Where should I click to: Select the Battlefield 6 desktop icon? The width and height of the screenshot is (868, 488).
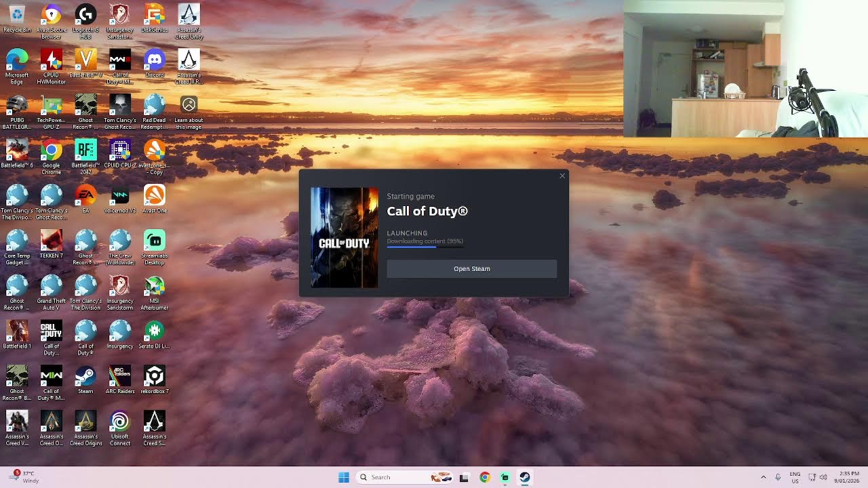17,154
